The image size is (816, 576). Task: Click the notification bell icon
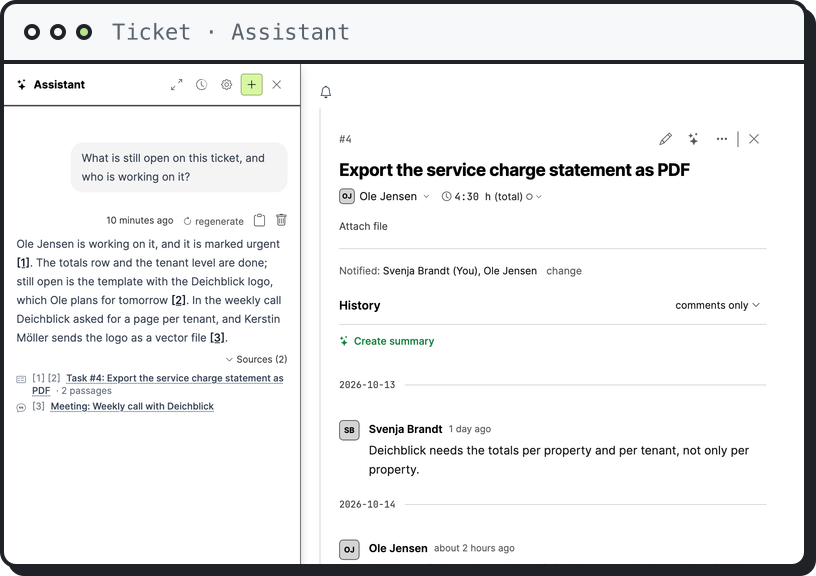326,92
